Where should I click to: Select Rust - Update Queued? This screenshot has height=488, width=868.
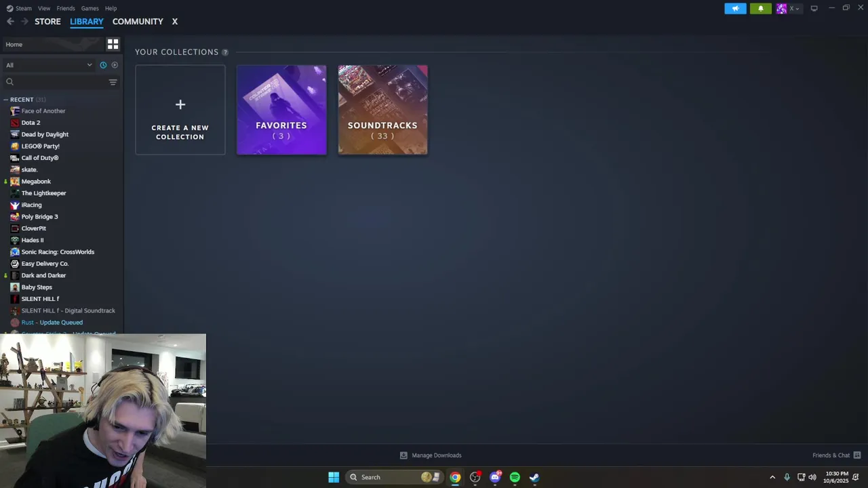[x=52, y=323]
